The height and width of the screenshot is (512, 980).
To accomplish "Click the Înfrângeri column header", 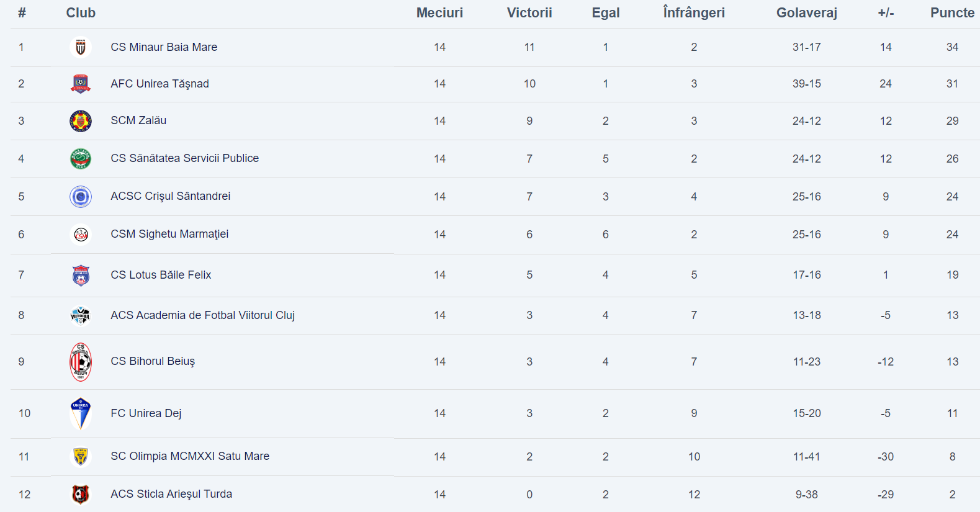I will pyautogui.click(x=694, y=13).
